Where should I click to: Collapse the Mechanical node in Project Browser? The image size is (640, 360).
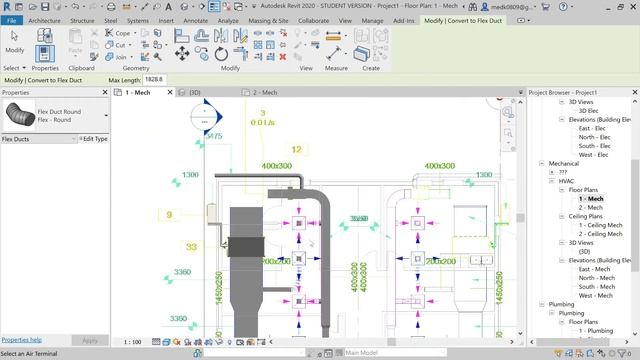[x=542, y=164]
